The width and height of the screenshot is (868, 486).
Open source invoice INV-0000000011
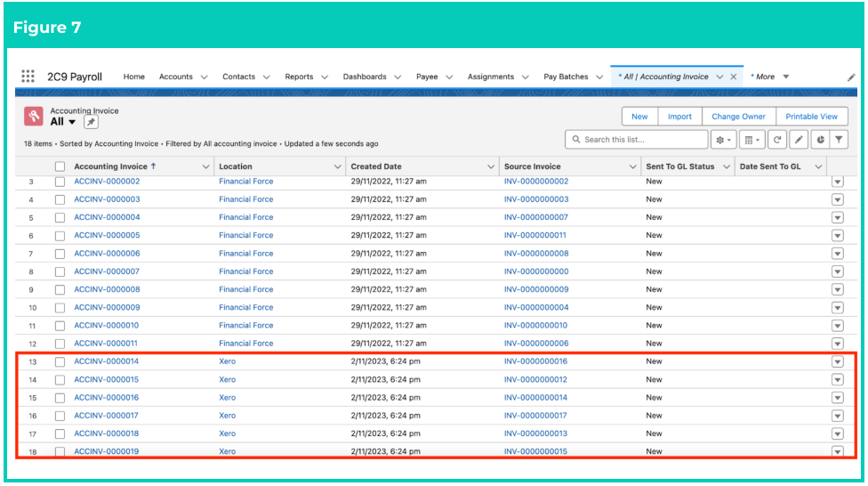click(x=534, y=235)
